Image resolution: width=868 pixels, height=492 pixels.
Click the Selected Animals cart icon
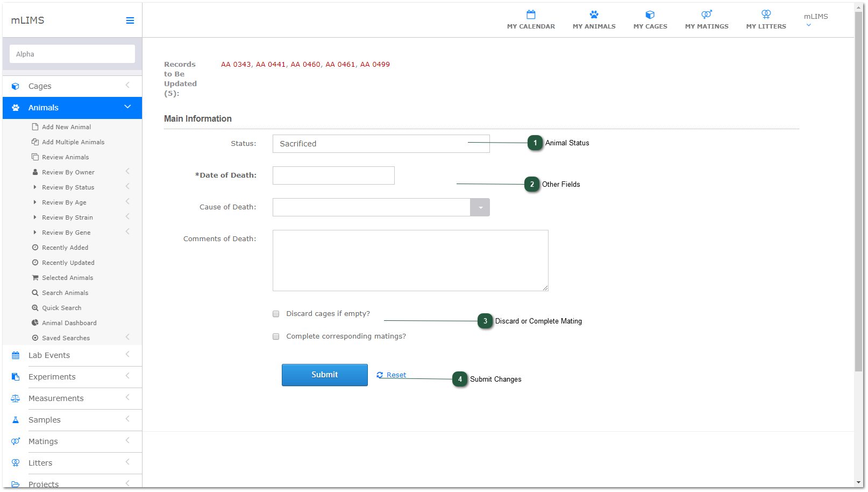pos(35,278)
